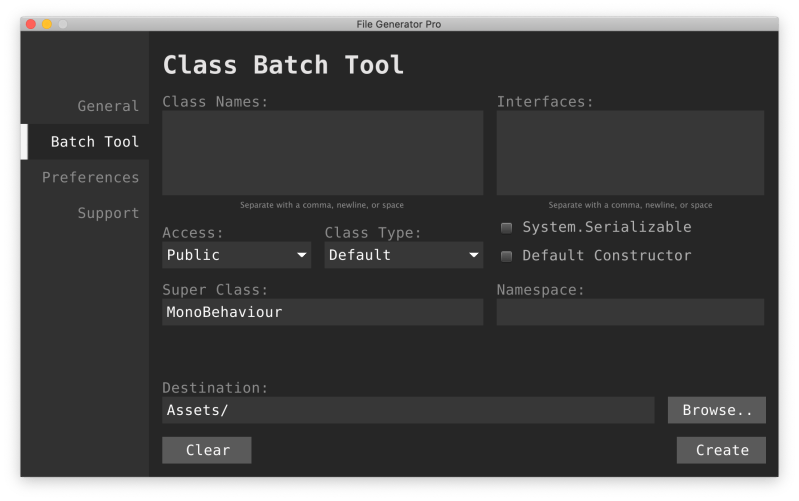Hit the Create button

click(722, 450)
